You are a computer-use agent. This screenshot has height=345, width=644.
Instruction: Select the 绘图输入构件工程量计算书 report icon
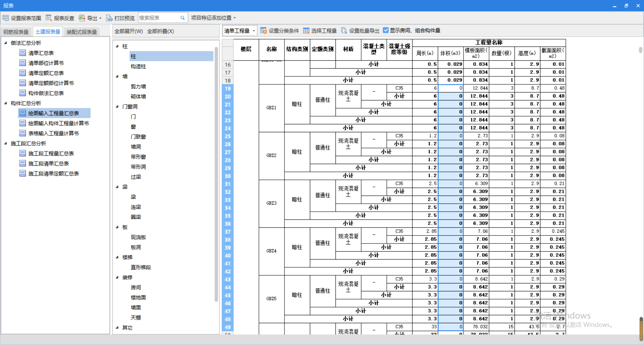22,123
